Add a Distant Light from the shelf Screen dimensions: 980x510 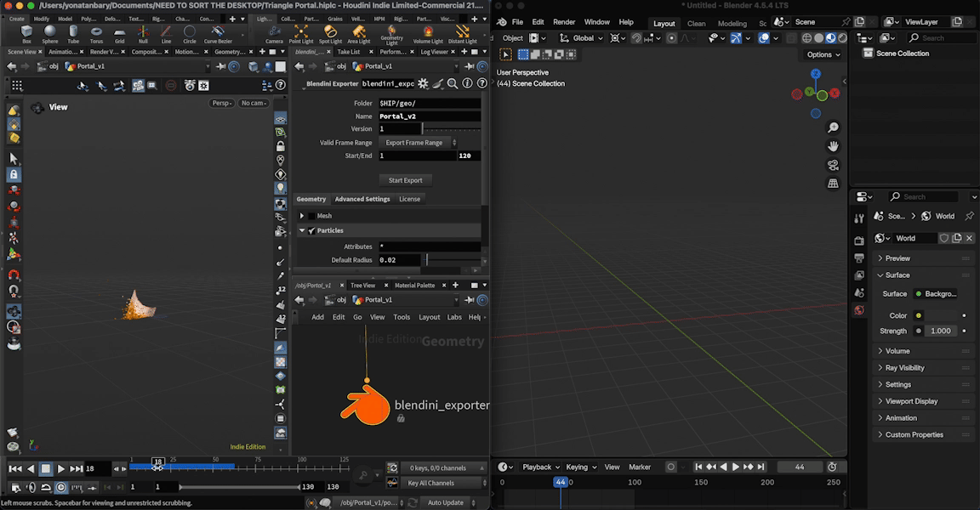pos(463,34)
